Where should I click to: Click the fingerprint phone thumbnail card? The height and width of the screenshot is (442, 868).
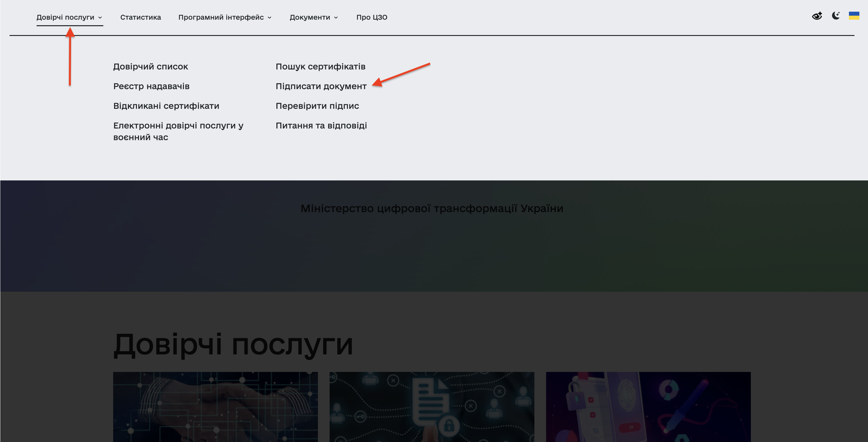click(x=648, y=406)
